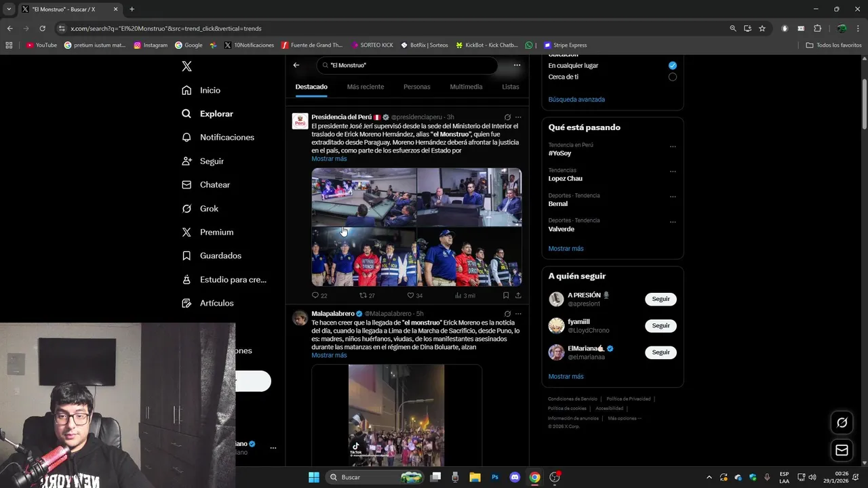Open Notificaciones bell in sidebar
Image resolution: width=868 pixels, height=488 pixels.
tap(218, 137)
